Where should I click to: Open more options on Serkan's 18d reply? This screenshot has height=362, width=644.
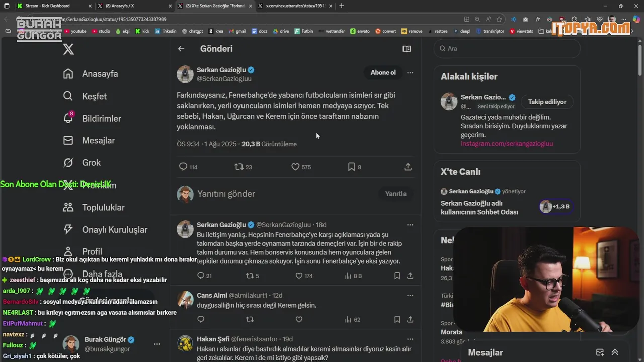pyautogui.click(x=410, y=225)
